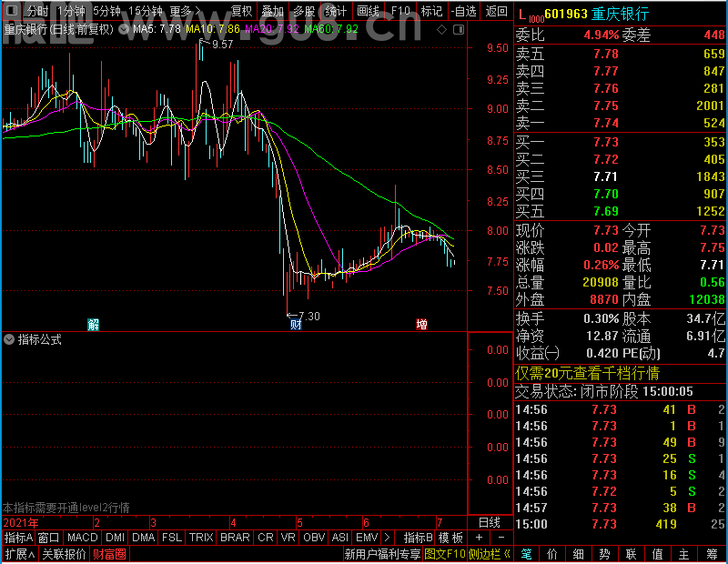
Task: Click the 仅需20元查看千档行情 promo link
Action: (587, 373)
